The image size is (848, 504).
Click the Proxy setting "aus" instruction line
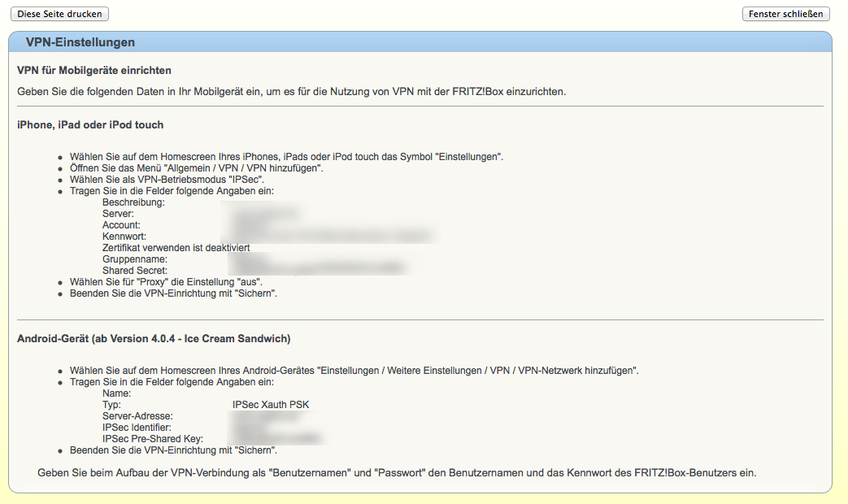point(171,281)
